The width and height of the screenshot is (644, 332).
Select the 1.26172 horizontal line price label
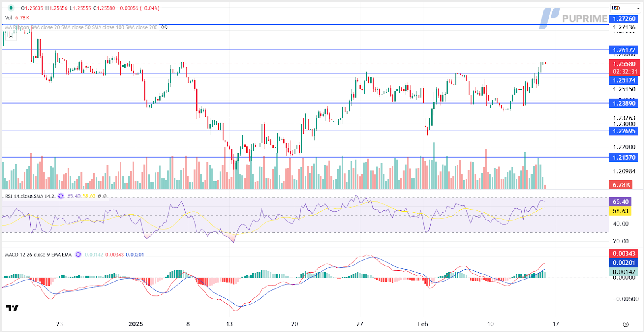[x=623, y=50]
